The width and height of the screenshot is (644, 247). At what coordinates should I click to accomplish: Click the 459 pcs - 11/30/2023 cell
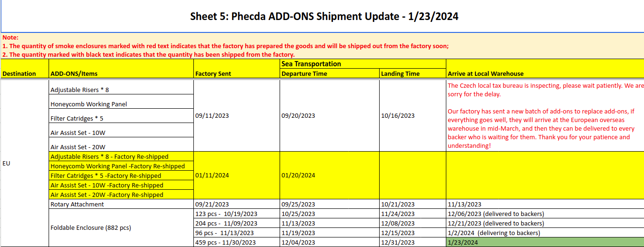coord(237,242)
